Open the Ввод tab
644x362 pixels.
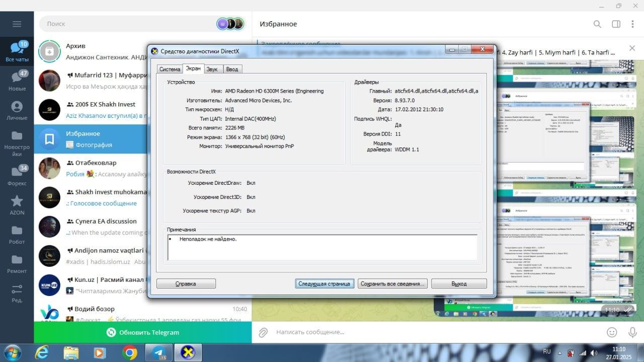tap(232, 69)
